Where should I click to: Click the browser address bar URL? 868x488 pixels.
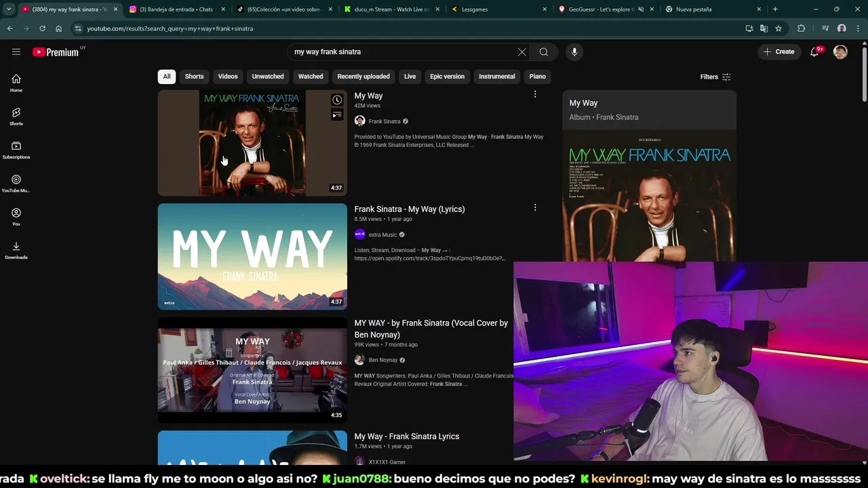click(x=170, y=28)
